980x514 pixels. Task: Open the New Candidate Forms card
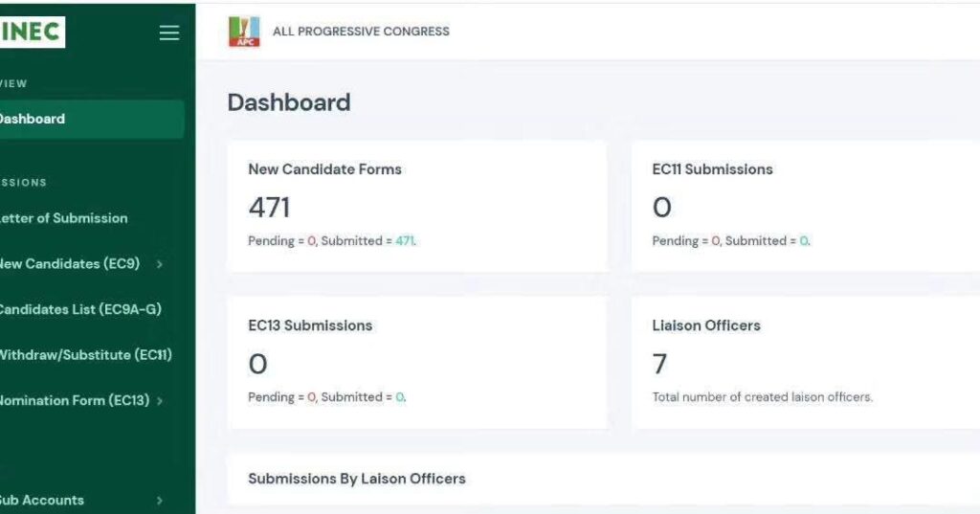tap(417, 207)
